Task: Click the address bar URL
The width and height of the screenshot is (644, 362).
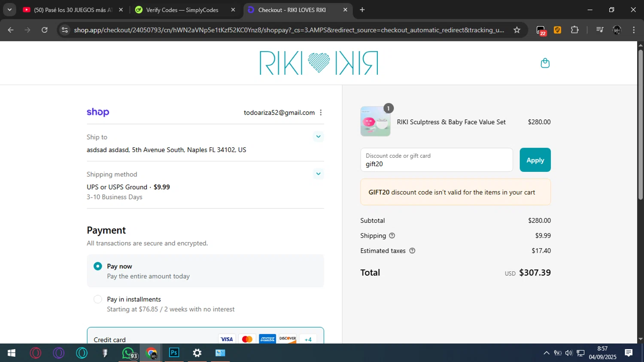Action: coord(289,30)
